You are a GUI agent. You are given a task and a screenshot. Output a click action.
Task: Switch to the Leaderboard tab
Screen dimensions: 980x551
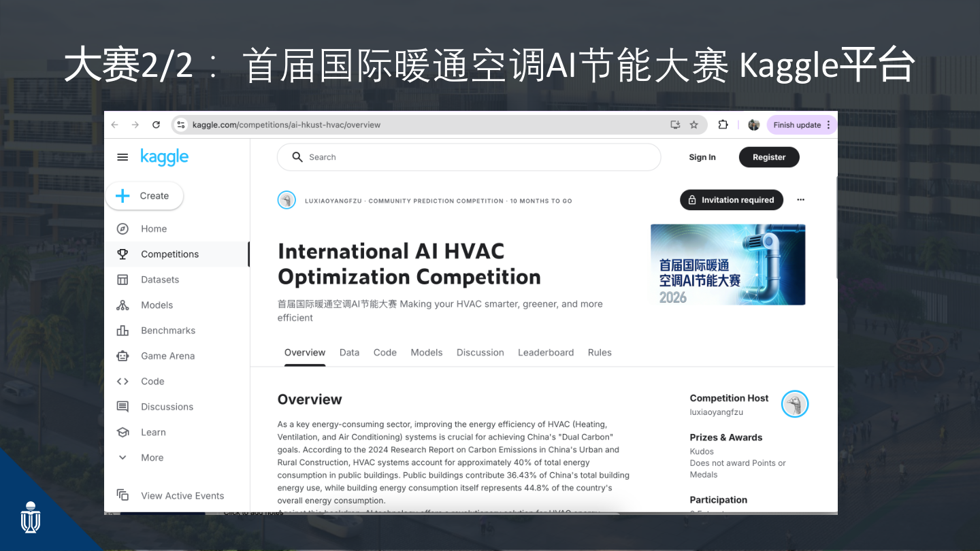[x=546, y=352]
